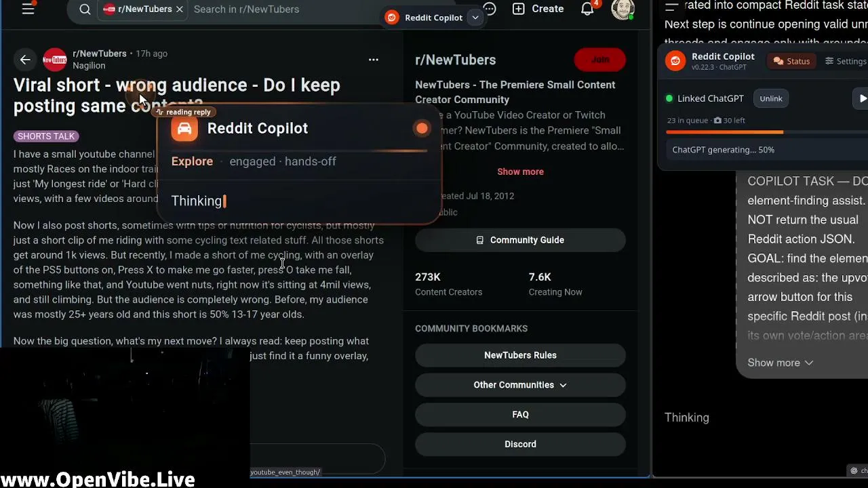Image resolution: width=868 pixels, height=488 pixels.
Task: Show more of the community description
Action: [x=520, y=171]
